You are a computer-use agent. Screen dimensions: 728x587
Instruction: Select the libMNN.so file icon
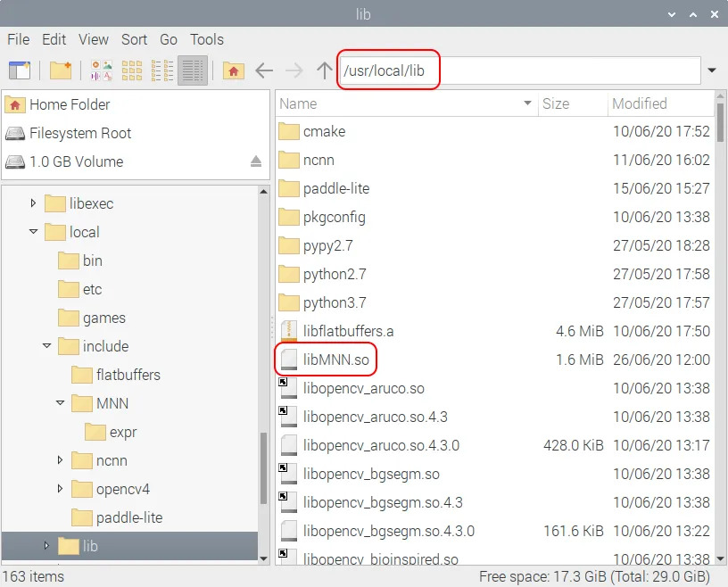coord(289,360)
